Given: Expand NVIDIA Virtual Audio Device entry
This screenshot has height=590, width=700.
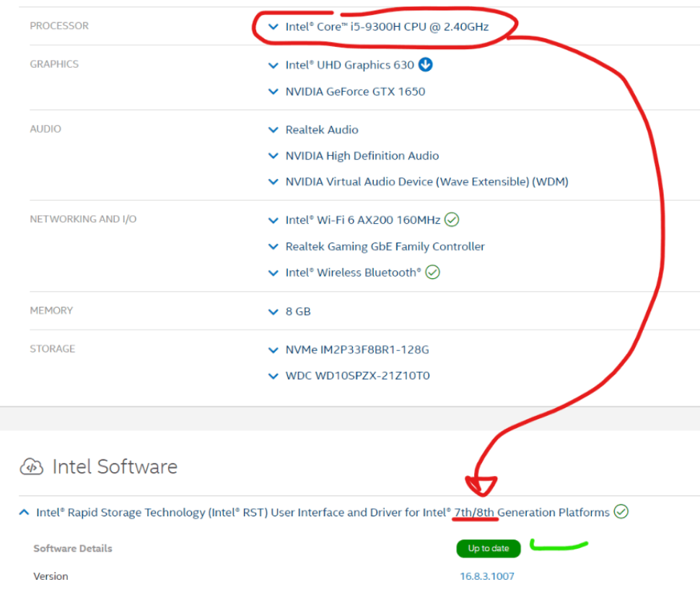Looking at the screenshot, I should click(274, 182).
